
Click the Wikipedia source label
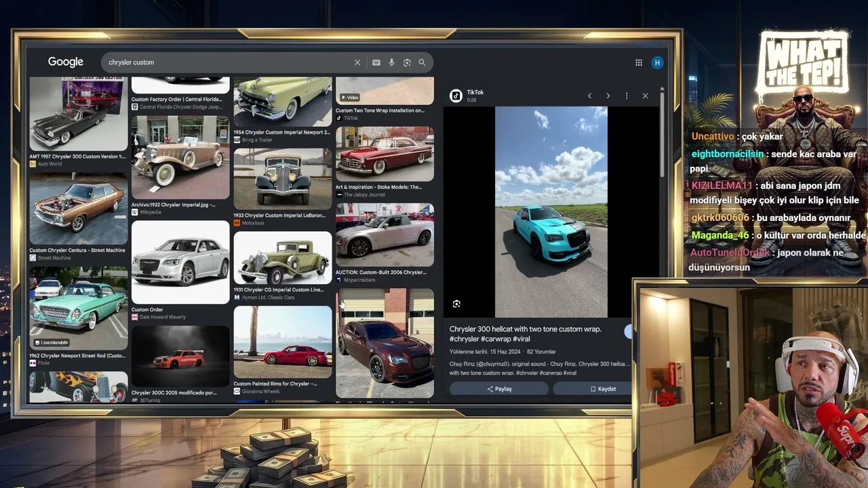pyautogui.click(x=151, y=212)
